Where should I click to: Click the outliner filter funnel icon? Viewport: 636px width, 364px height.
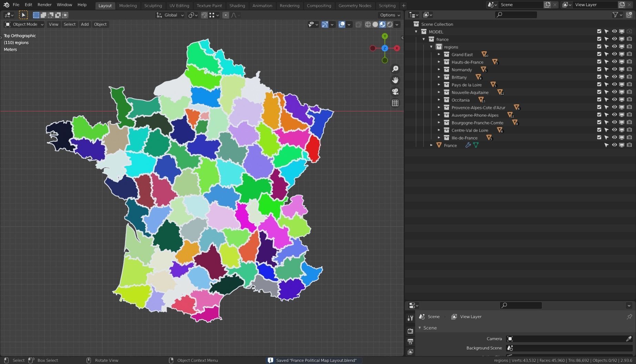click(615, 15)
